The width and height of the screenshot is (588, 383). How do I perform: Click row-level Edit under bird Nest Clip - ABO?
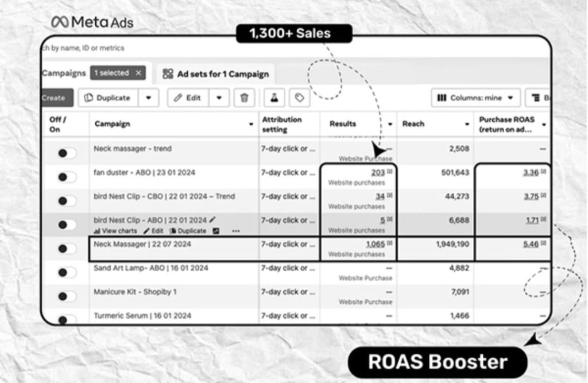pyautogui.click(x=154, y=231)
